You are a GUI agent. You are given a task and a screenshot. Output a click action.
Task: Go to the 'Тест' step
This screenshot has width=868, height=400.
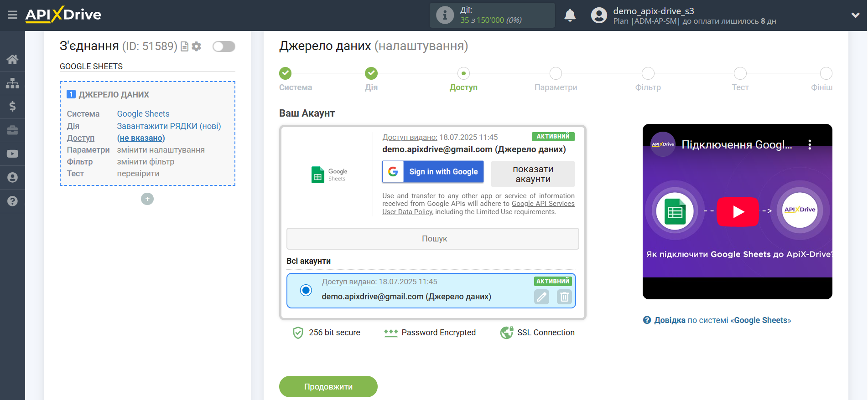(740, 73)
